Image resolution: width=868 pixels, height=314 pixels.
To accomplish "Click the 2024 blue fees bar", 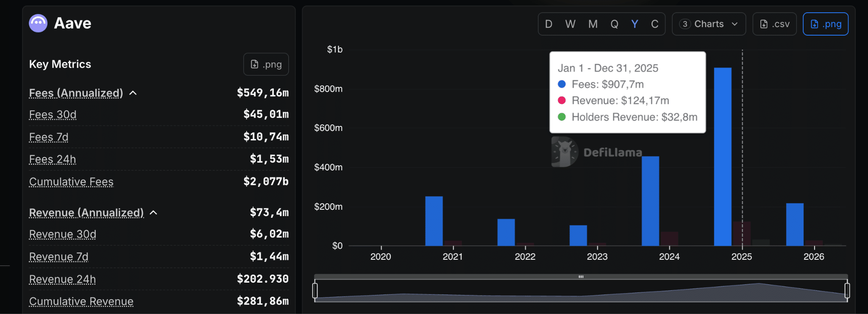I will 650,201.
